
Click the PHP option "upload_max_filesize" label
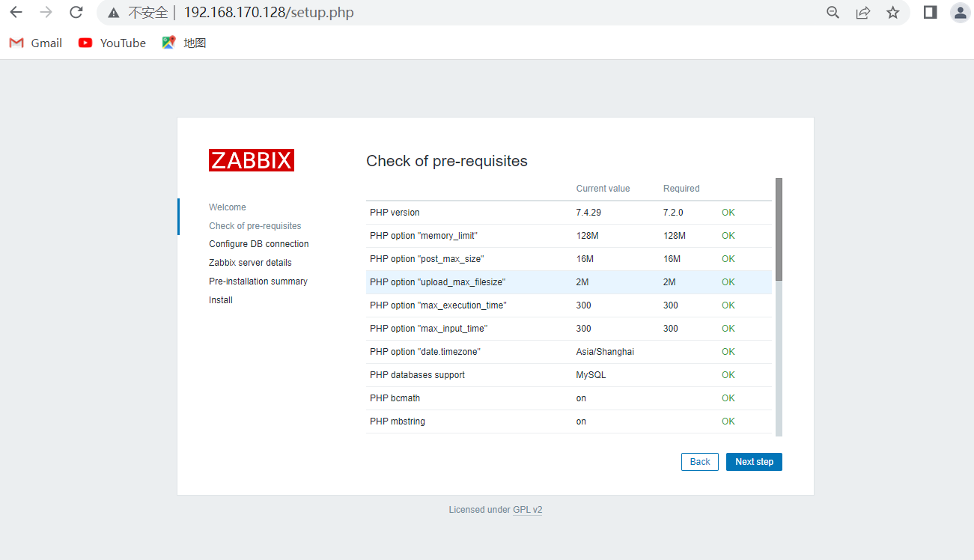438,282
